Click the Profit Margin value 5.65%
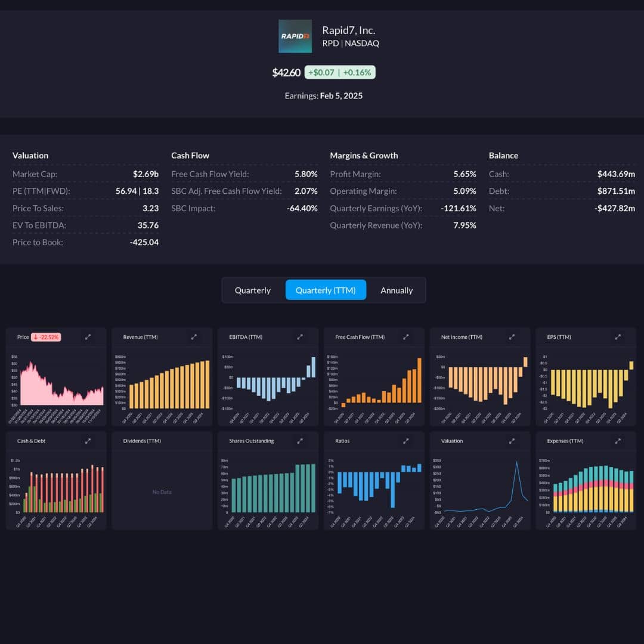The width and height of the screenshot is (644, 644). tap(465, 174)
